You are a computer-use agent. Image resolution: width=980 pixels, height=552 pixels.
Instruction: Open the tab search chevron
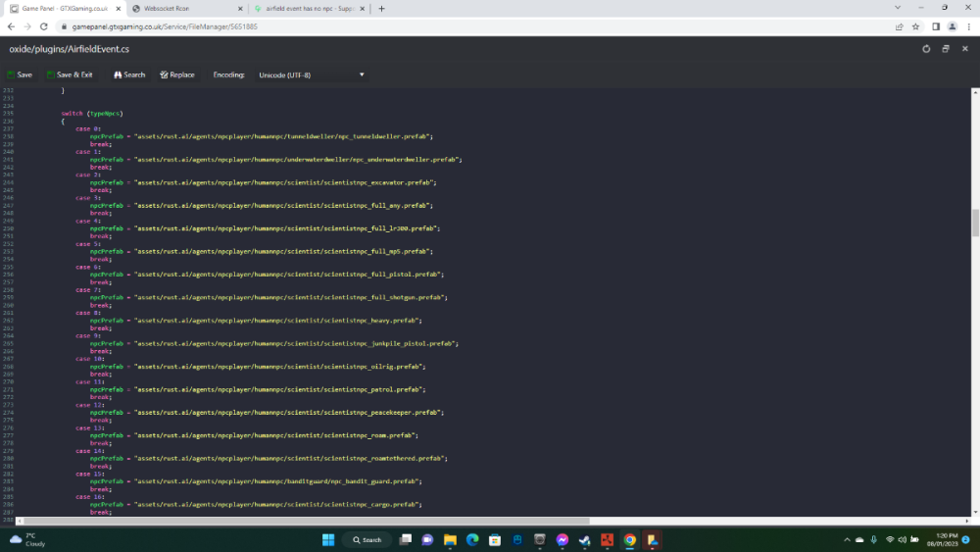[x=898, y=8]
